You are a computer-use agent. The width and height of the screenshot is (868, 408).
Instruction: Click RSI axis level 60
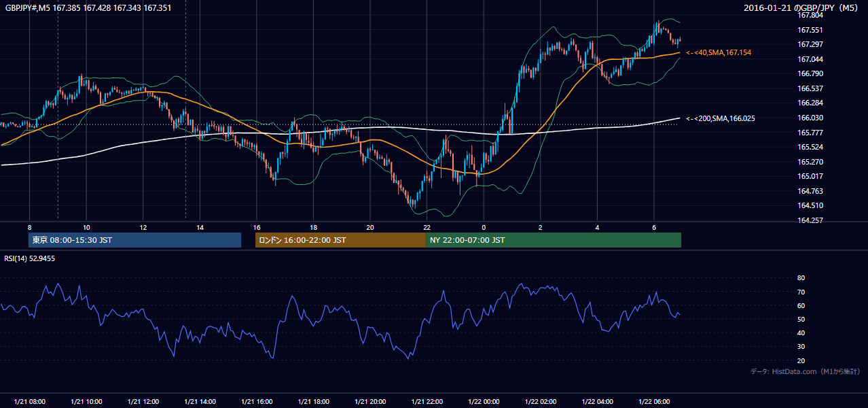tap(801, 305)
